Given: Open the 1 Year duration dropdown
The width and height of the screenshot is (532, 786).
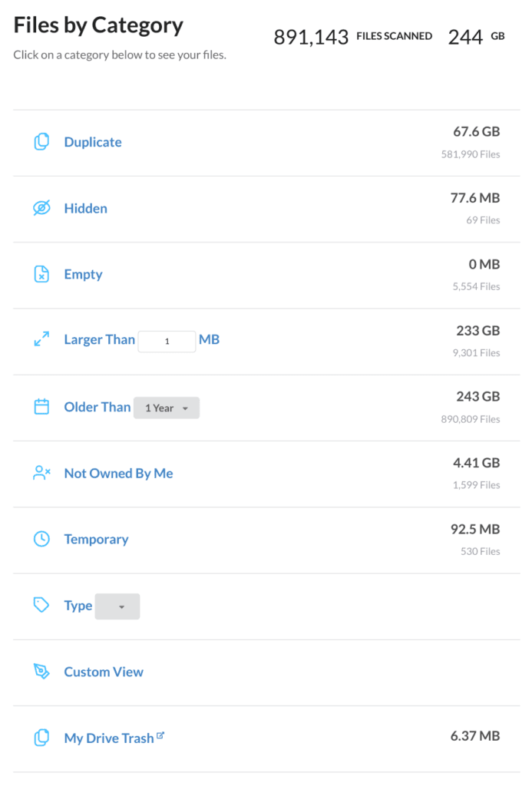Looking at the screenshot, I should (x=167, y=408).
